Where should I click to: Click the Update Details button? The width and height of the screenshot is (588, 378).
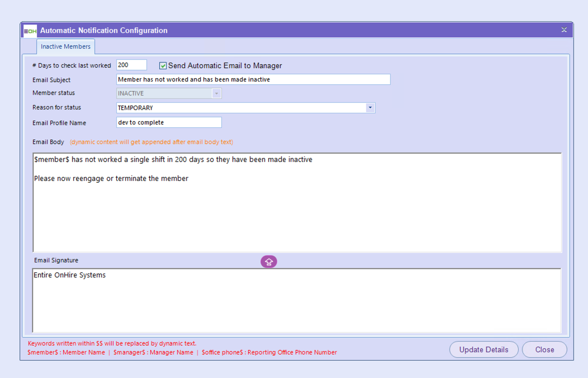tap(483, 350)
